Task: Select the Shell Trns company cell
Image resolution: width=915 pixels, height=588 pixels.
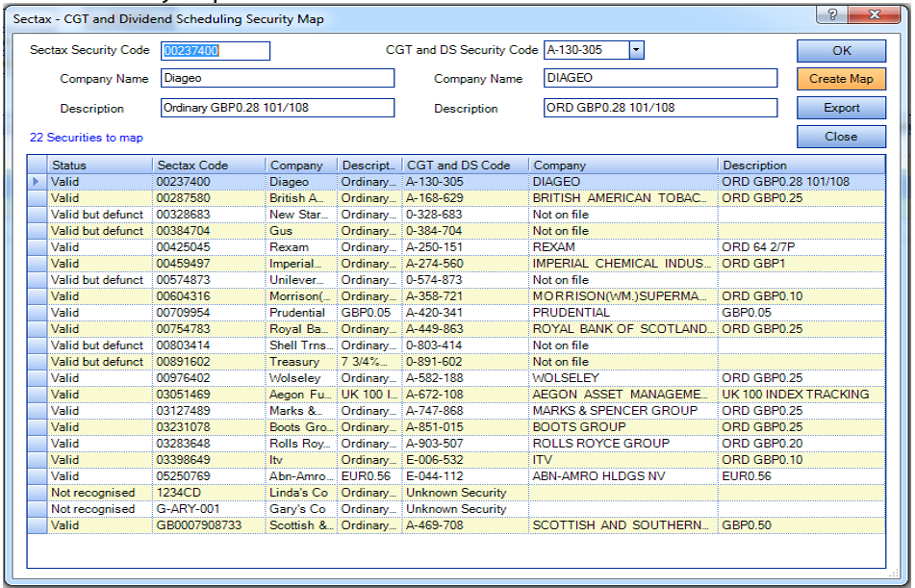Action: pos(301,345)
